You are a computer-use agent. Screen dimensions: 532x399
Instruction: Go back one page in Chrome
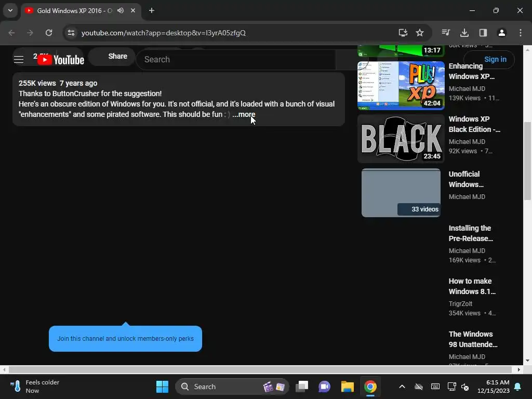[x=11, y=33]
